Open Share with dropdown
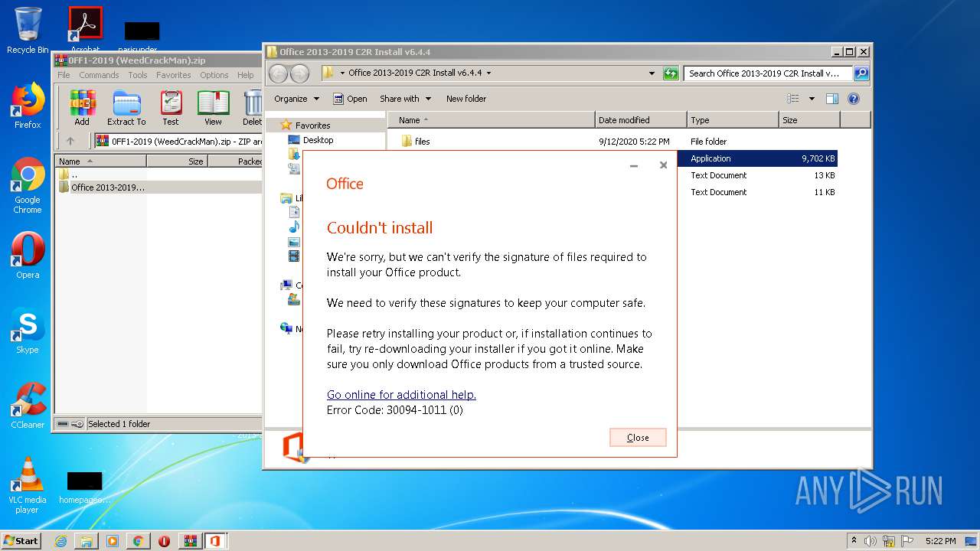 (x=406, y=99)
